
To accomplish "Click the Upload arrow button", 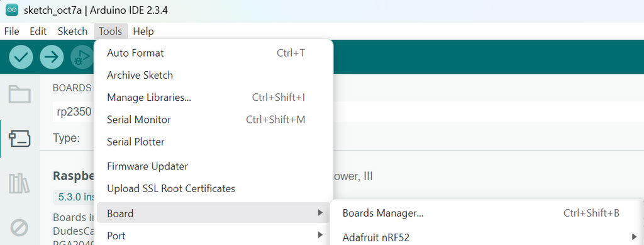I will point(52,57).
